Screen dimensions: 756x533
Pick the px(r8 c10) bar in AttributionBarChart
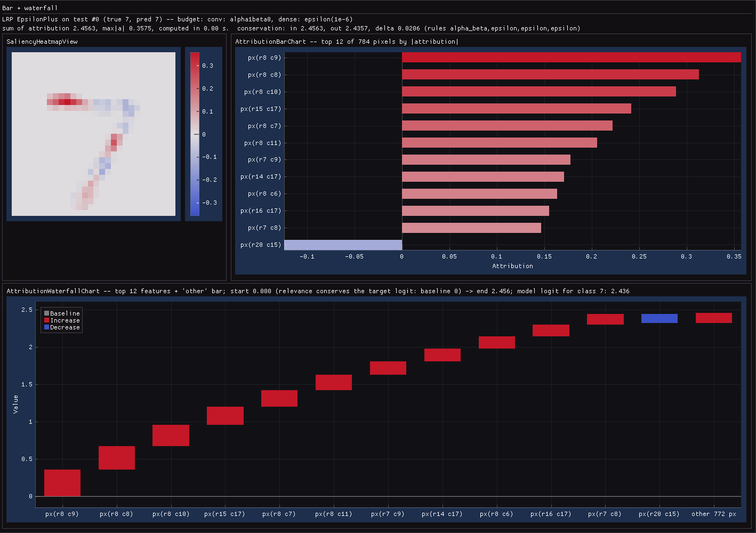pos(539,92)
